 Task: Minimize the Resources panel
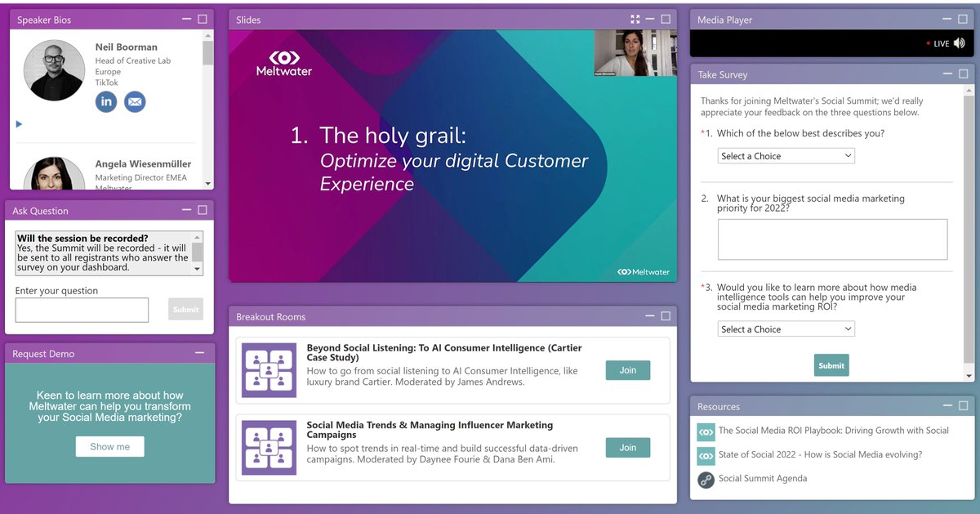[x=947, y=405]
